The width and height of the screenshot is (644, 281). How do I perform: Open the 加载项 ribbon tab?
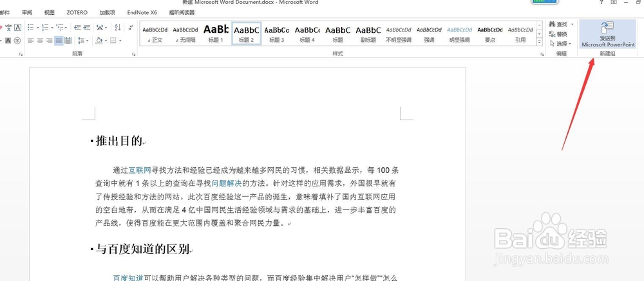pyautogui.click(x=107, y=13)
